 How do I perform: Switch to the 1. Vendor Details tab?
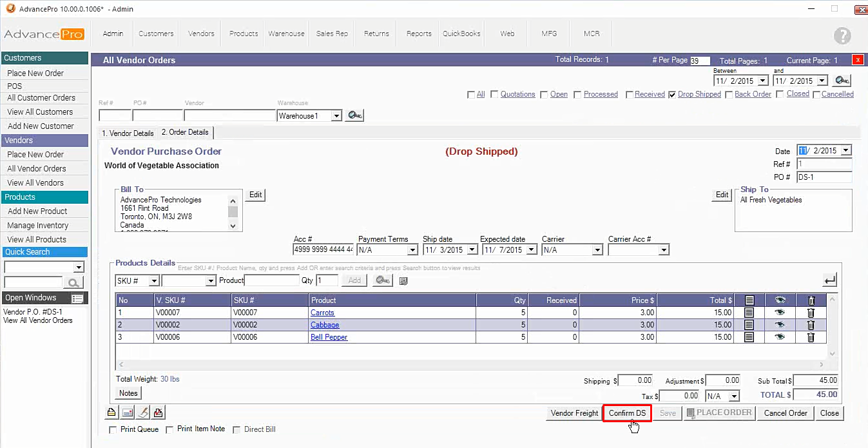pos(128,133)
